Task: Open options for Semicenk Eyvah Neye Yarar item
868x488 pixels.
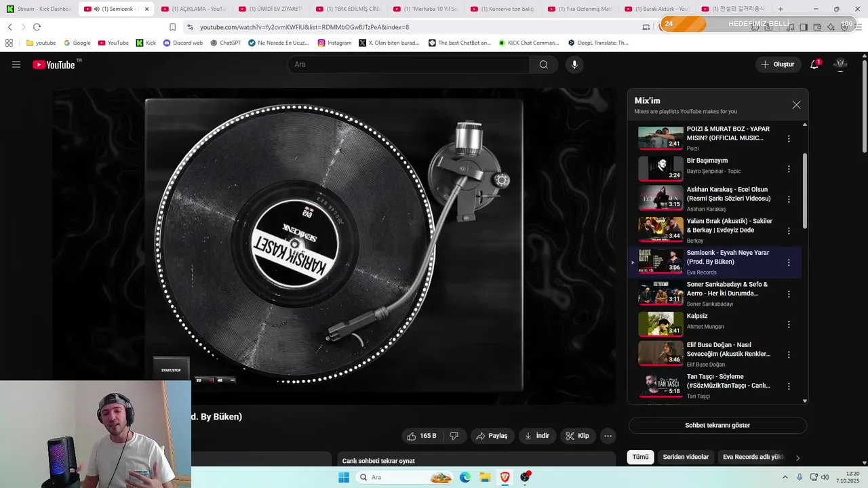Action: coord(789,262)
